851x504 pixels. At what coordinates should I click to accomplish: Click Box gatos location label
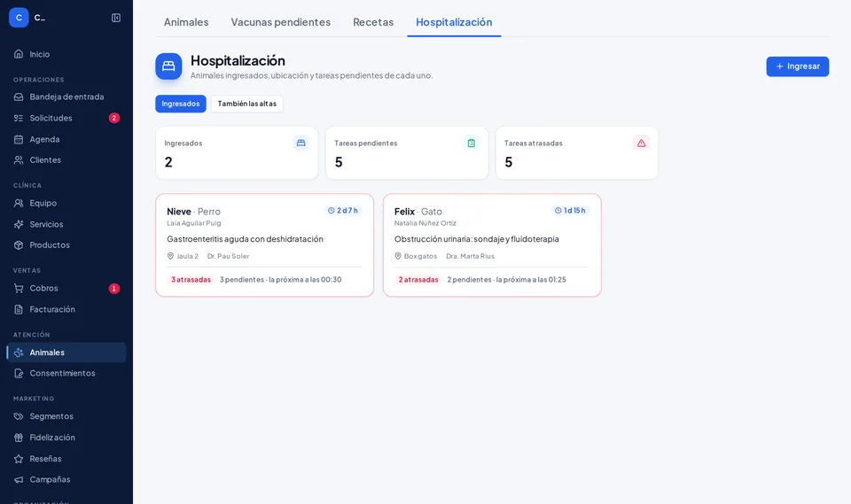coord(416,256)
